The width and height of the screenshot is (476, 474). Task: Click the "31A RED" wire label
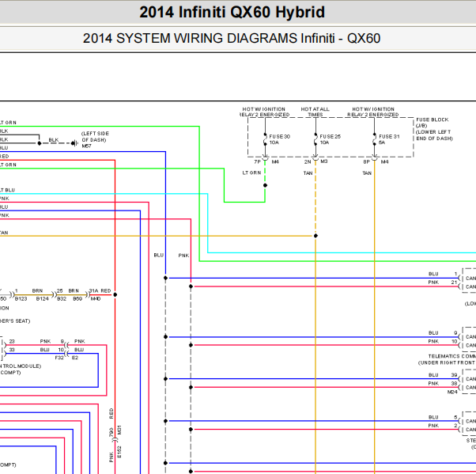[100, 290]
